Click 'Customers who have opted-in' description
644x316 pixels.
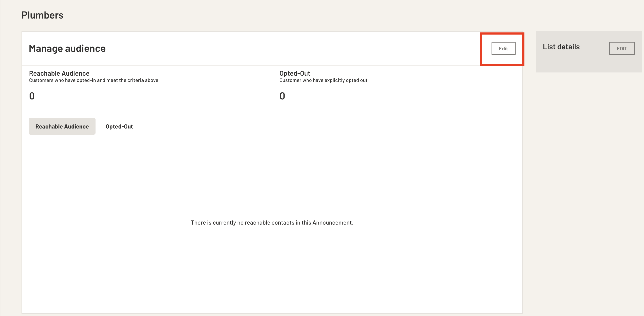pyautogui.click(x=93, y=80)
